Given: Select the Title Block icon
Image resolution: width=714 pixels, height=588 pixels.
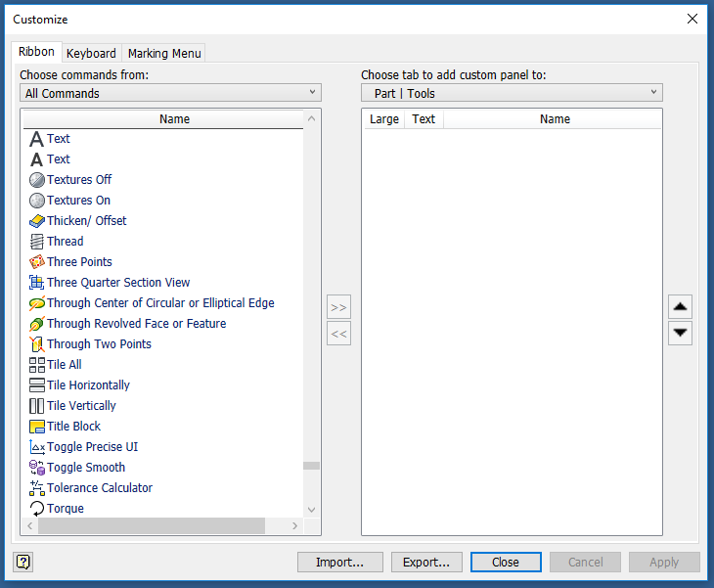Looking at the screenshot, I should tap(37, 427).
